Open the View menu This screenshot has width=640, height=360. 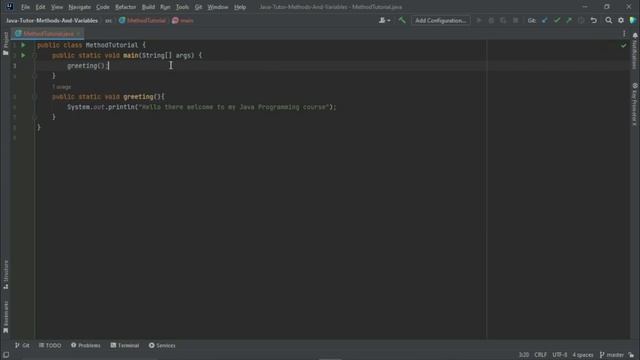57,7
